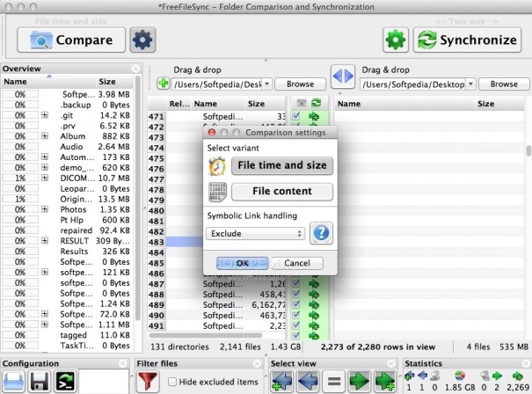
Task: Expand the demo_ folder in Overview
Action: coord(45,167)
